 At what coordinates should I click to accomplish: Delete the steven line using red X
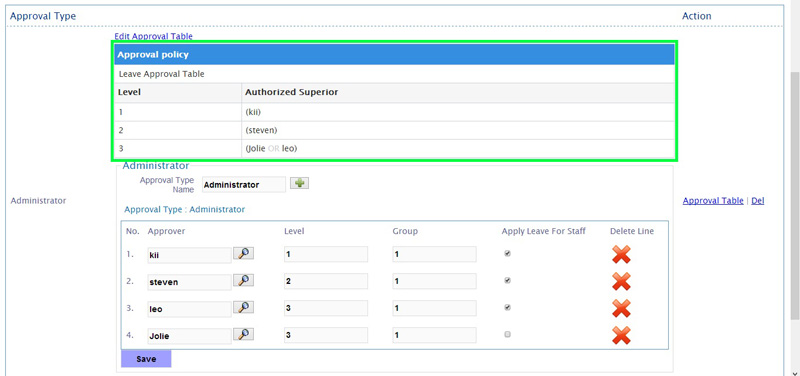621,281
